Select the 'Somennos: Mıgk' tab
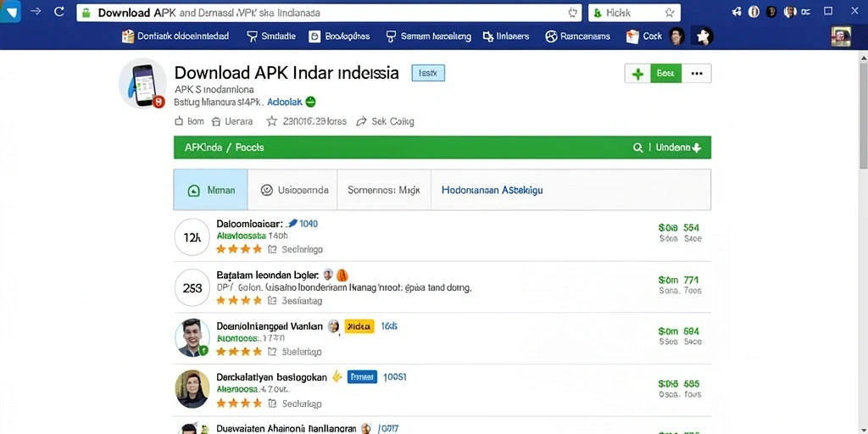This screenshot has height=434, width=868. pos(384,190)
